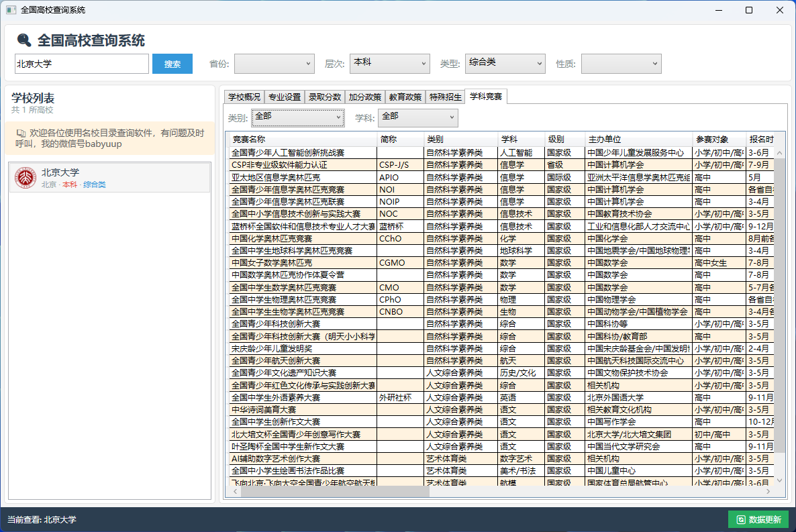Select the 学科竞赛 tab
Screen dimensions: 796x532
(486, 96)
